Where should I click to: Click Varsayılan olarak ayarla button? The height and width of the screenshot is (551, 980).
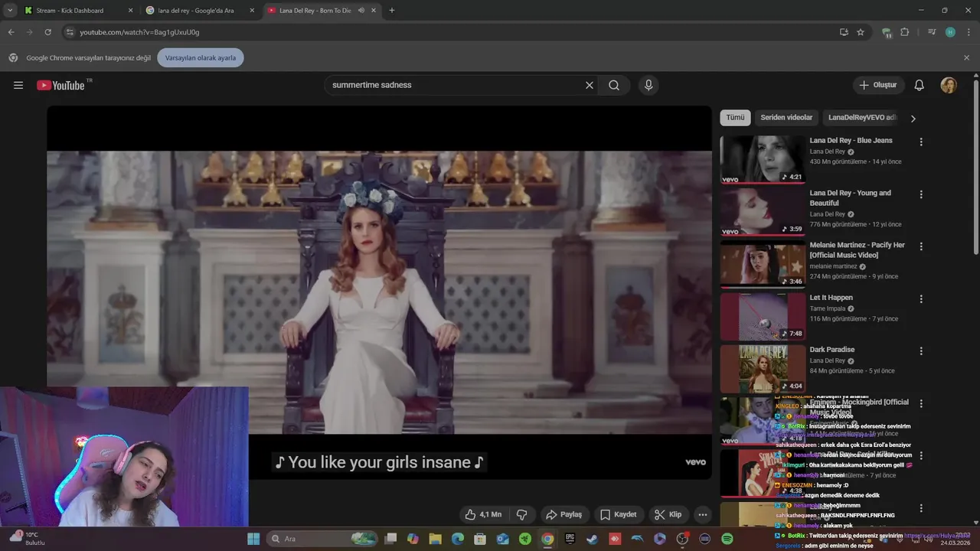[201, 57]
